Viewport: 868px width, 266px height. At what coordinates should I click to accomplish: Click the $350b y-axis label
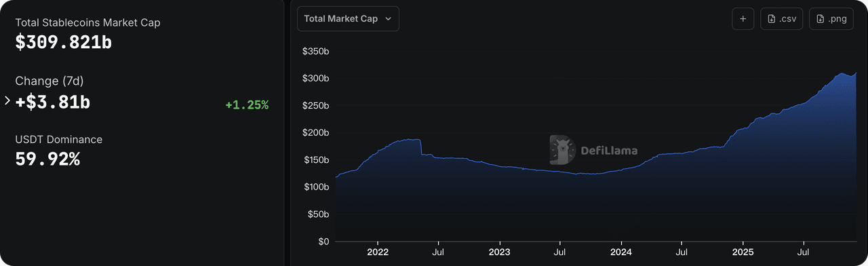[x=315, y=52]
